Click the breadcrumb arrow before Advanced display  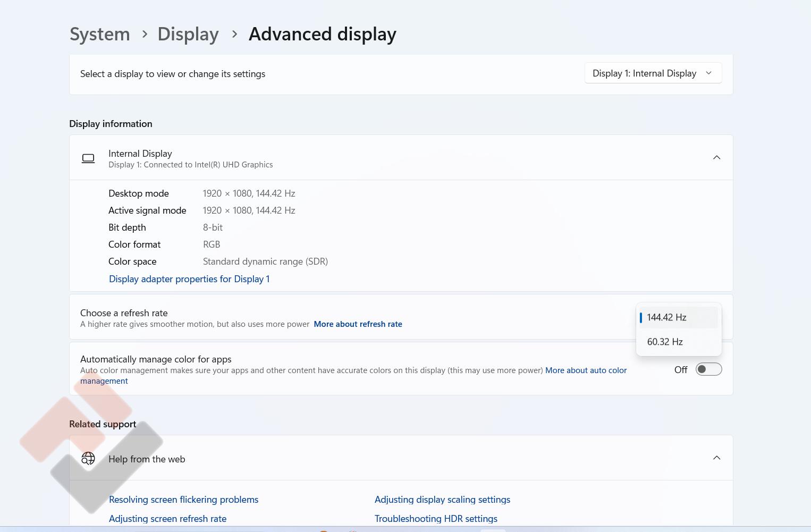tap(234, 35)
